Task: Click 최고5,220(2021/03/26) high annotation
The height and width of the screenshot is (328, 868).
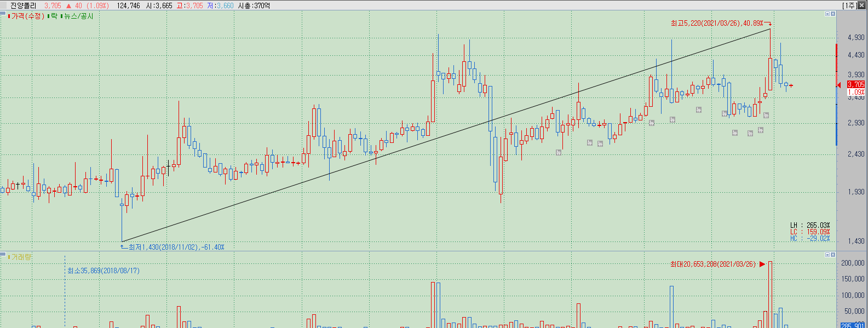Action: [x=716, y=24]
